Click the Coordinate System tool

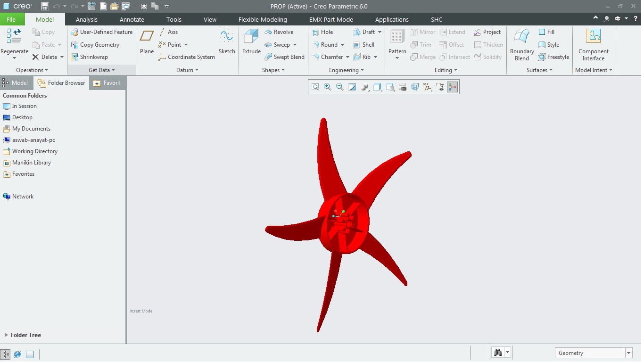pyautogui.click(x=187, y=57)
